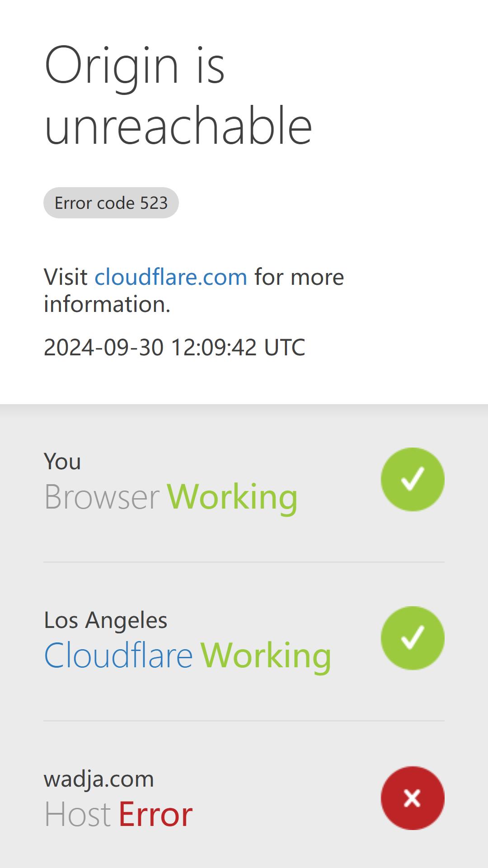The width and height of the screenshot is (488, 868).
Task: Click the "Origin is unreachable" heading
Action: [178, 95]
